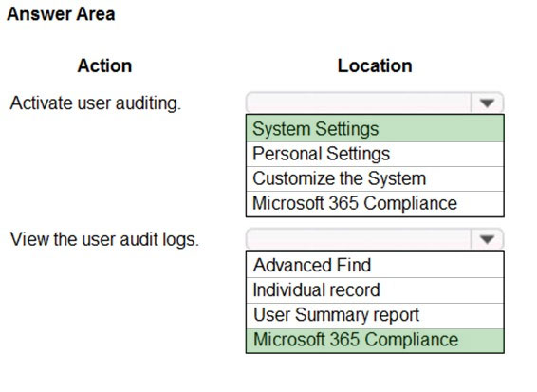Choose the green highlighted option in the lower list
This screenshot has height=392, width=537.
375,340
